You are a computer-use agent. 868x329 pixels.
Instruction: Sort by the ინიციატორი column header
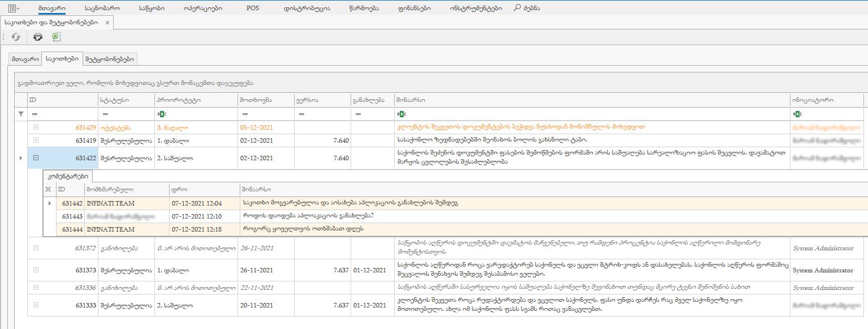click(x=827, y=100)
